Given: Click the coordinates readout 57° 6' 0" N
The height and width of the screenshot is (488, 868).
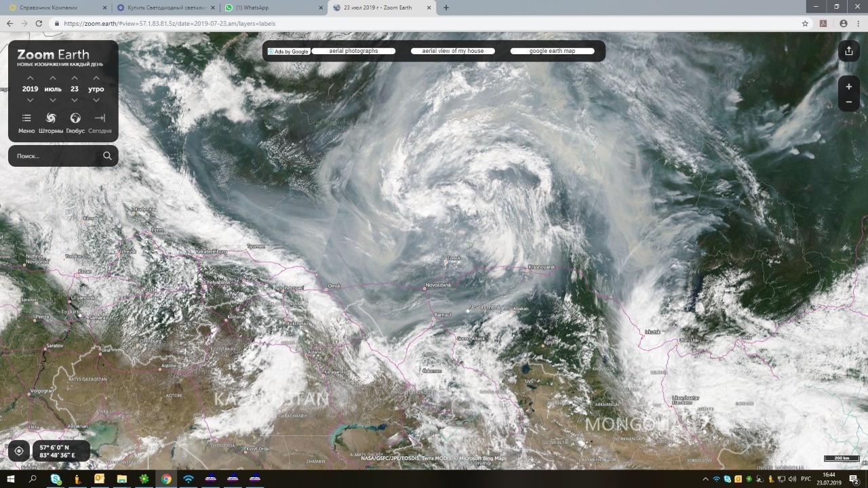Looking at the screenshot, I should click(x=54, y=447).
